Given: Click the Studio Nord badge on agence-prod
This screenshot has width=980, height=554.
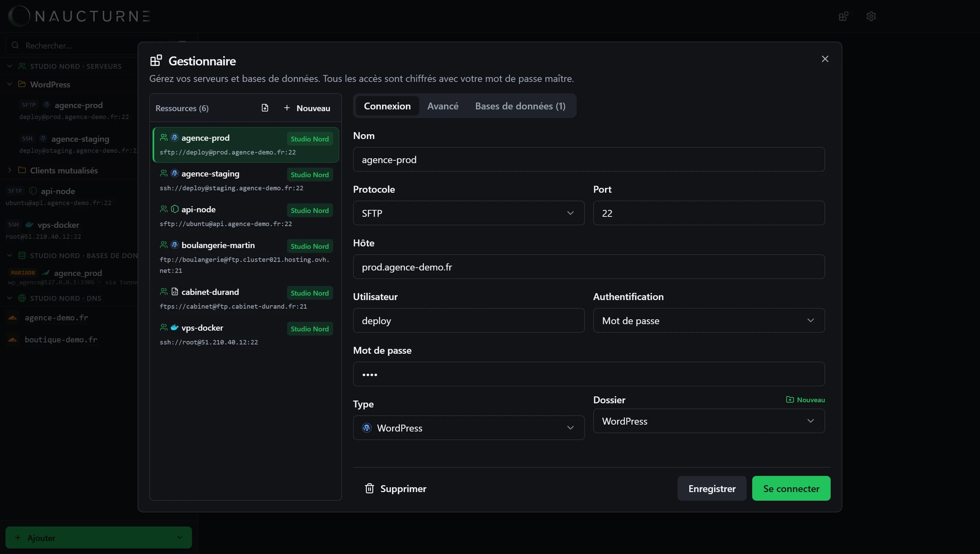Looking at the screenshot, I should click(x=309, y=139).
